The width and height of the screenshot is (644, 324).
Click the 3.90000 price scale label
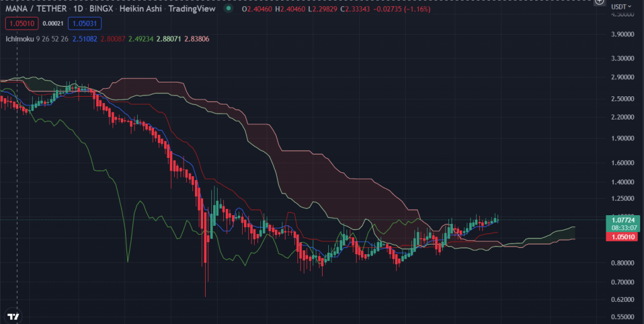(623, 34)
